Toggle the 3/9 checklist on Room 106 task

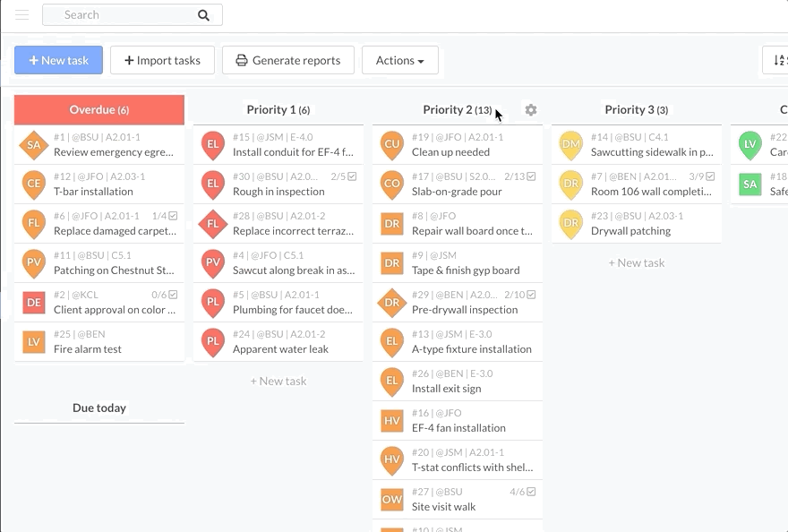tap(704, 176)
